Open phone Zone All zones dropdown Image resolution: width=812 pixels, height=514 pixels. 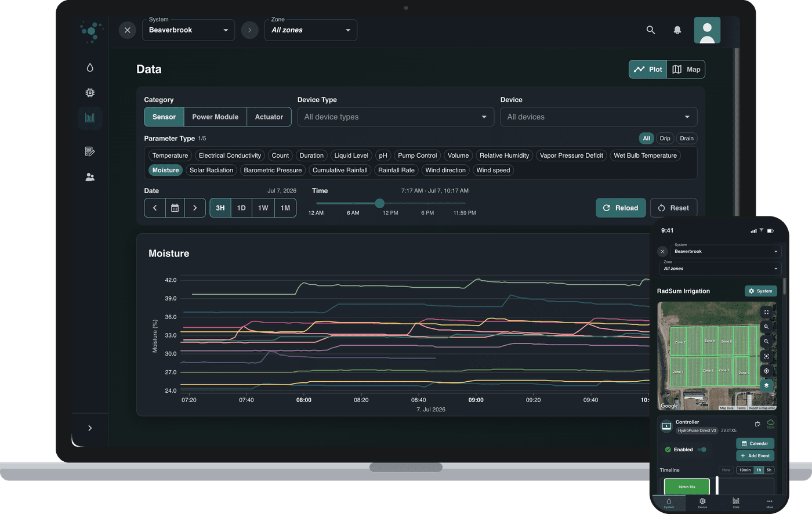click(721, 269)
